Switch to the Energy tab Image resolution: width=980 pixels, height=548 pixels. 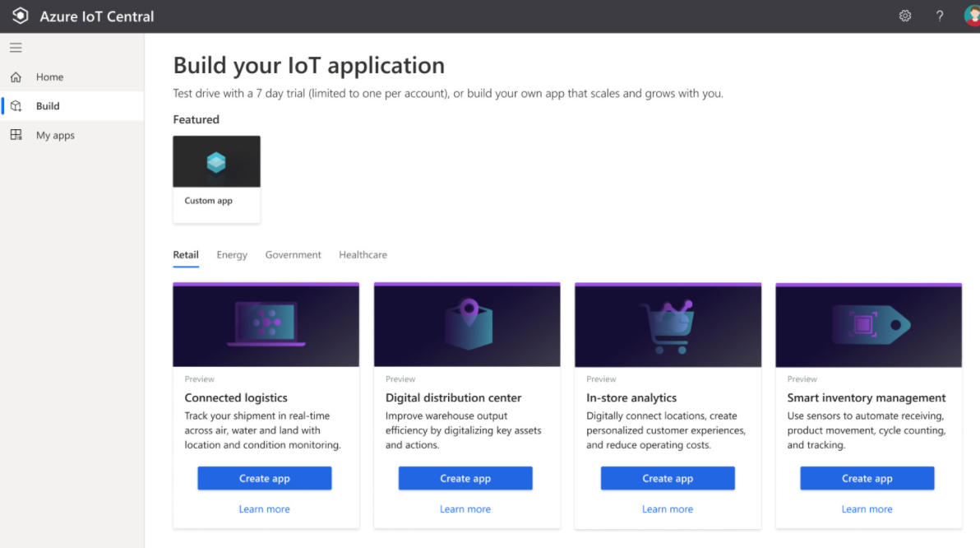point(231,254)
